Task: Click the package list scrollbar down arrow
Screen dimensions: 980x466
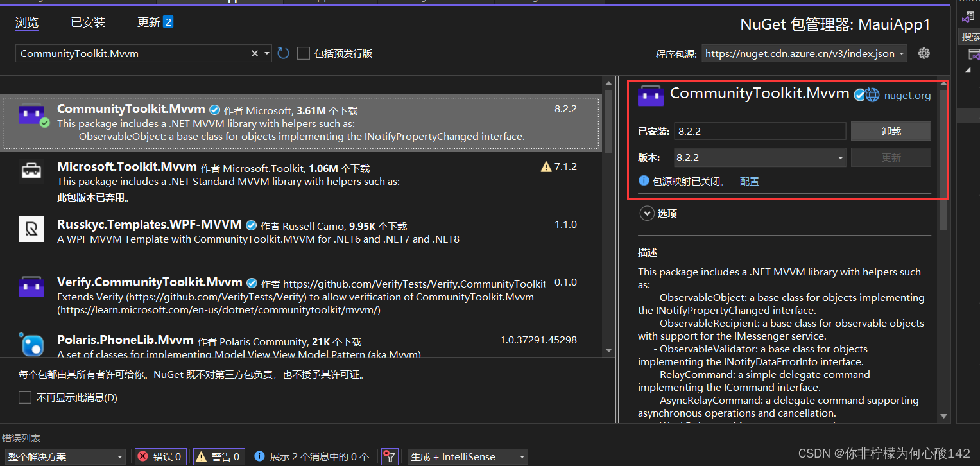Action: coord(609,350)
